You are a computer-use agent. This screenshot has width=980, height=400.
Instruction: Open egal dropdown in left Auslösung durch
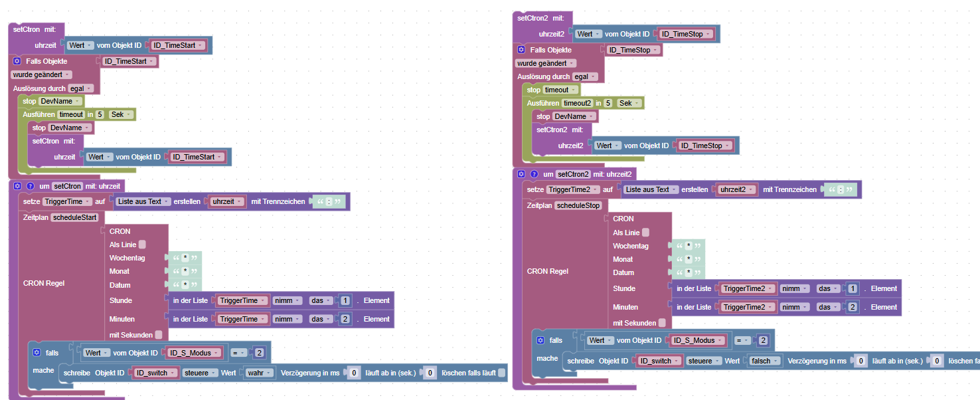coord(80,88)
